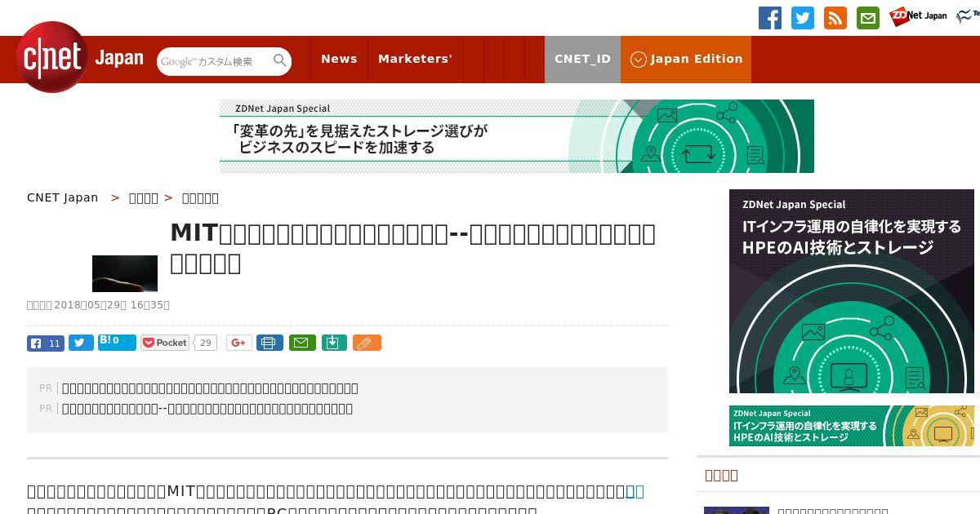
Task: Click the orange paperclip icon
Action: [x=367, y=343]
